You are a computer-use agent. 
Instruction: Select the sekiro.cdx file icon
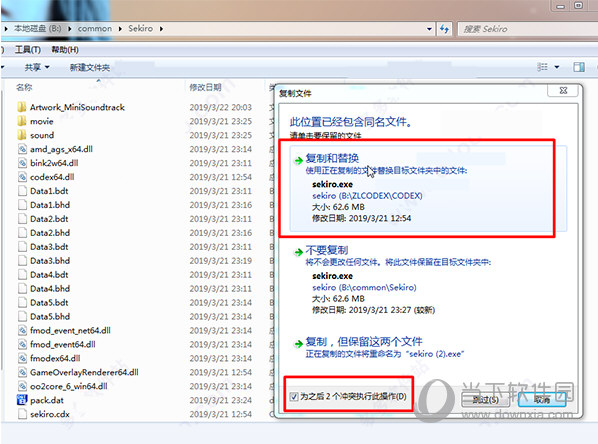tap(23, 414)
